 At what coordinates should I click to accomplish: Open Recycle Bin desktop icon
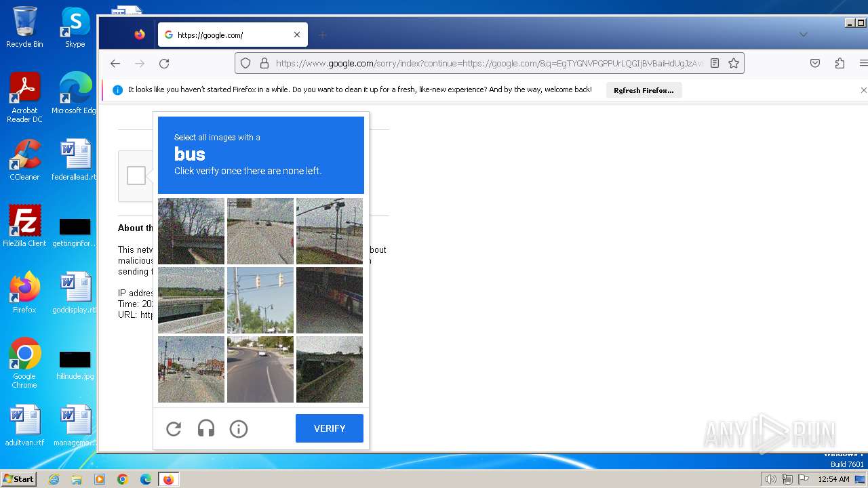24,27
